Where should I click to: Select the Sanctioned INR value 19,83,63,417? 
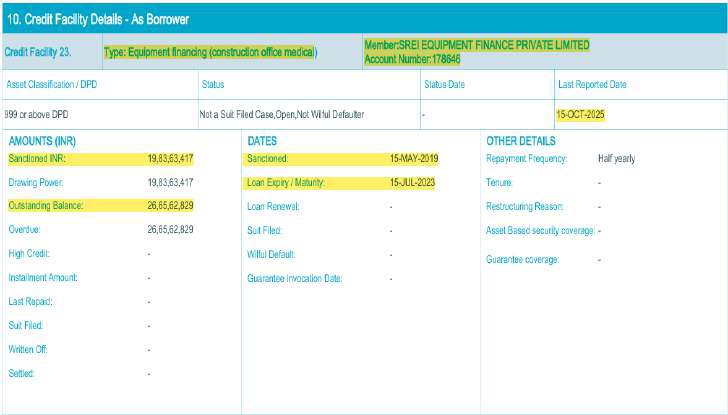click(x=170, y=159)
